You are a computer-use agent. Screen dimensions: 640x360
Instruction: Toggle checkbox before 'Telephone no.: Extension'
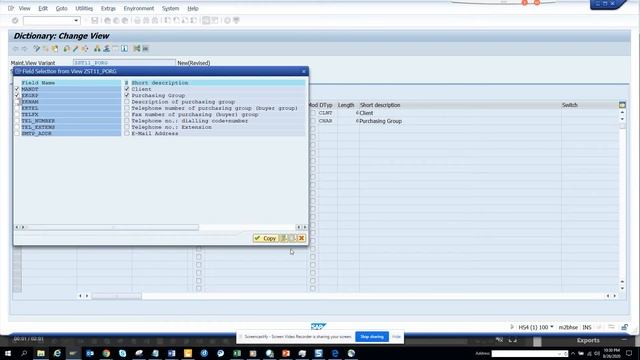pos(127,127)
